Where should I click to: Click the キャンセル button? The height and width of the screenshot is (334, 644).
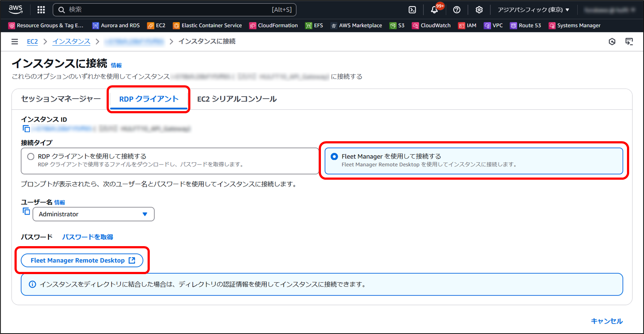coord(607,321)
